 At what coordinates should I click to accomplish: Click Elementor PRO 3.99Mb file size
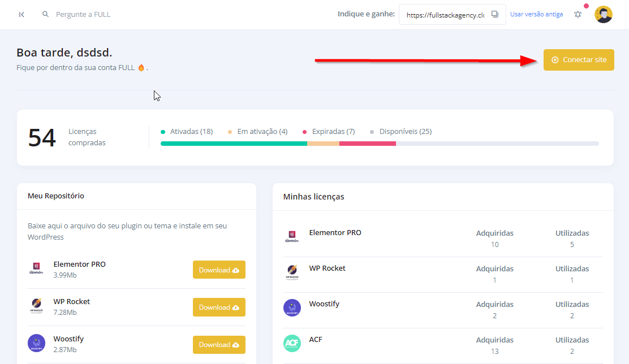pos(65,275)
